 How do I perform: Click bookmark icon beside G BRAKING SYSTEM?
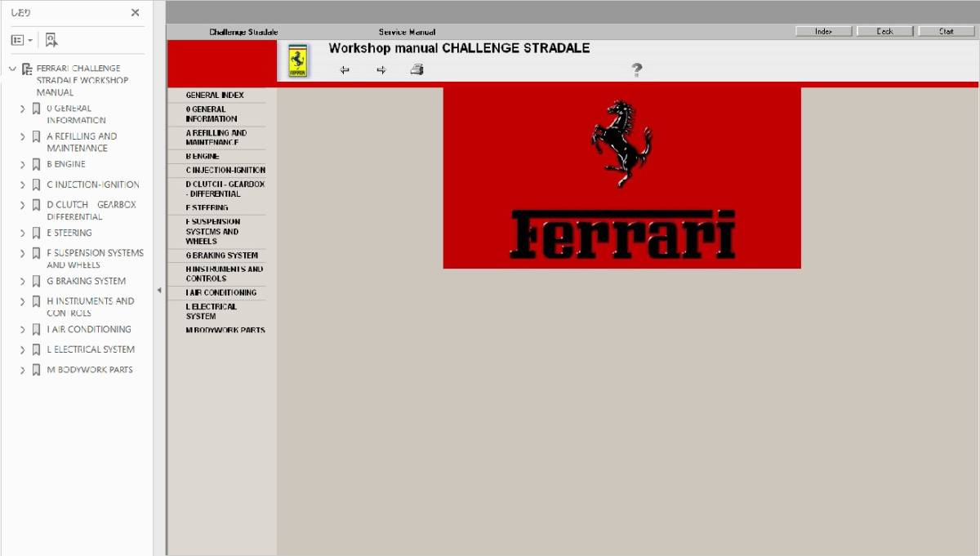tap(36, 281)
